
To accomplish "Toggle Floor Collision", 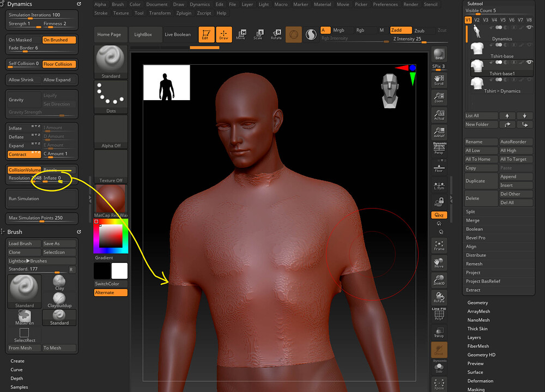I will coord(59,64).
